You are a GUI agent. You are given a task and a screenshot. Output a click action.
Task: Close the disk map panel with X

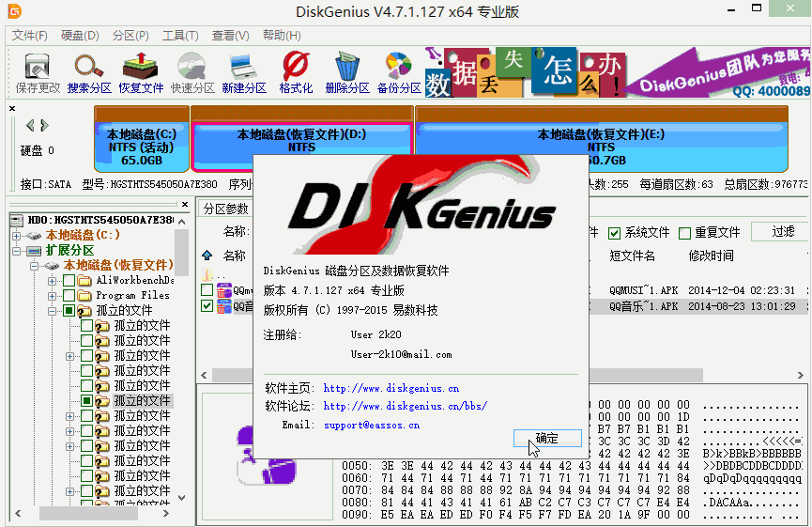(x=12, y=108)
